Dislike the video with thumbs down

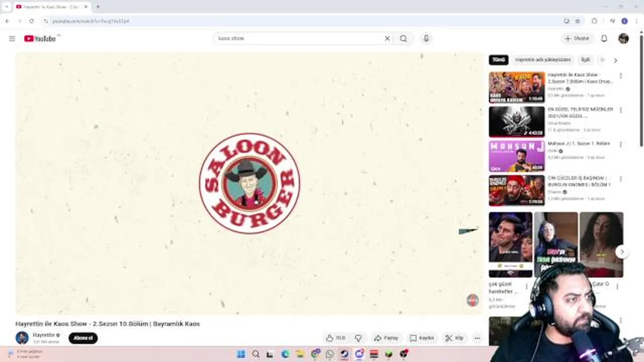[x=358, y=338]
